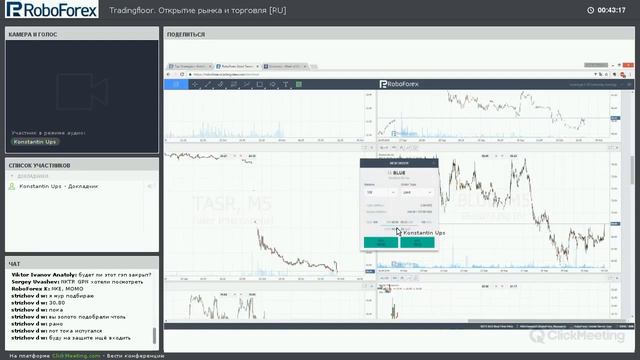The width and height of the screenshot is (640, 360).
Task: Click the BLUE symbol name in dialog
Action: 399,173
